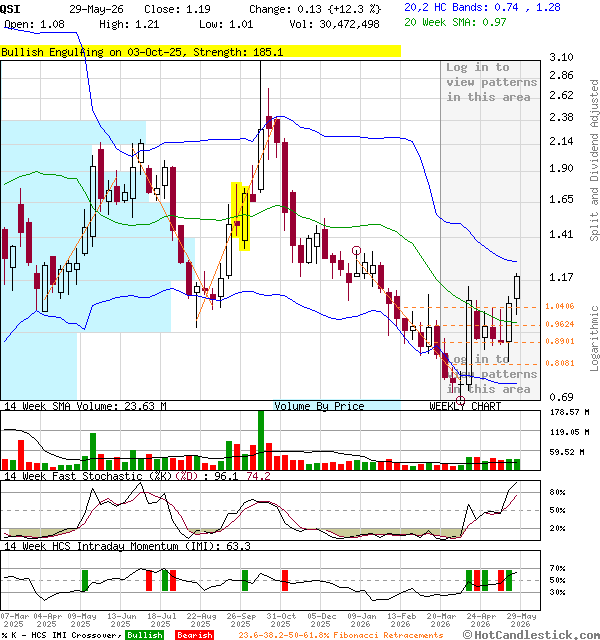Click the Volume By Price label
The width and height of the screenshot is (600, 640).
pyautogui.click(x=319, y=406)
